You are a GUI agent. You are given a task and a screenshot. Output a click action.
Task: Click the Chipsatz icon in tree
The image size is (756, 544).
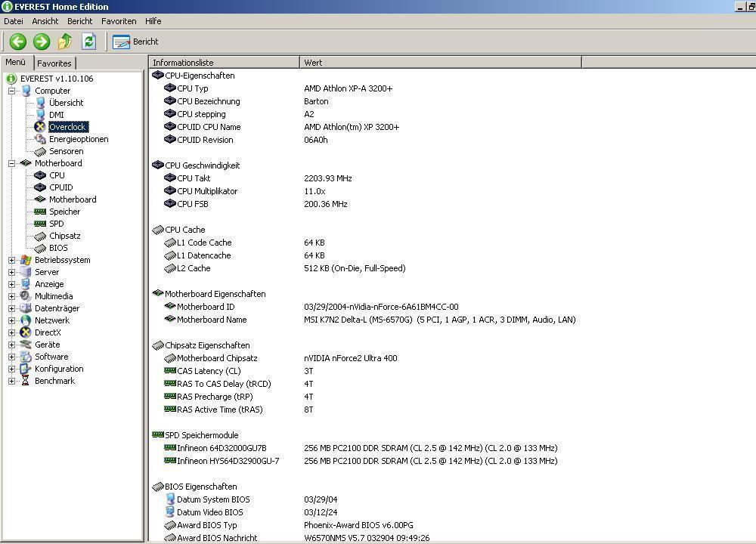point(41,236)
